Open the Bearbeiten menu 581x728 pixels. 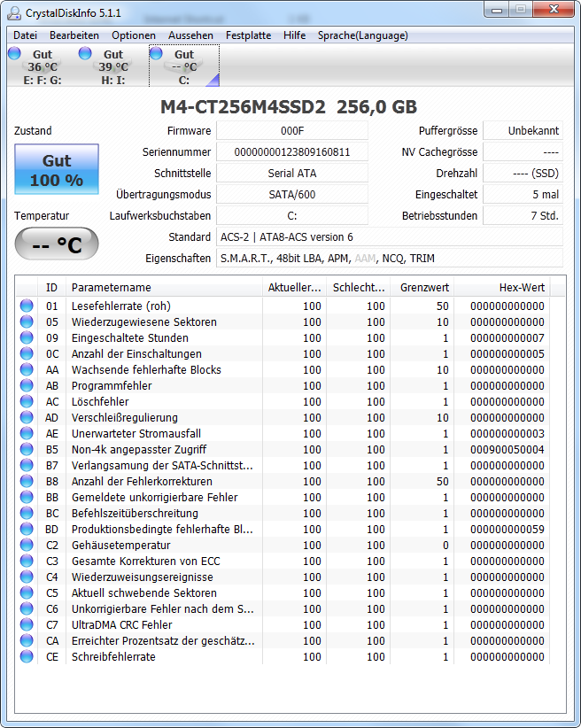74,35
